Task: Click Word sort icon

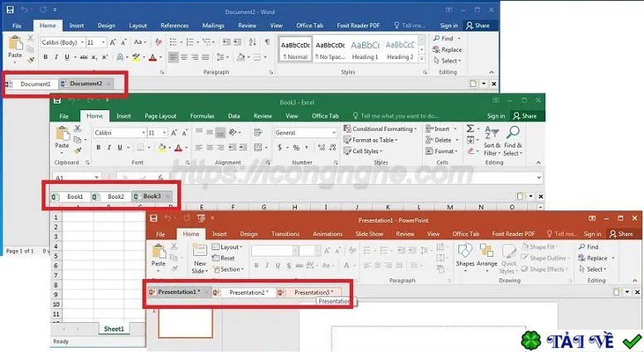Action: click(x=253, y=42)
